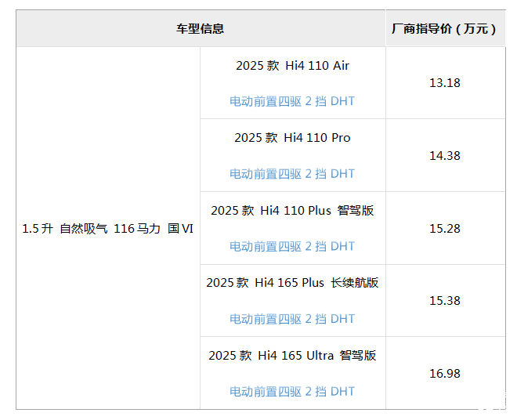Click the 13.18 price cell

pos(444,83)
